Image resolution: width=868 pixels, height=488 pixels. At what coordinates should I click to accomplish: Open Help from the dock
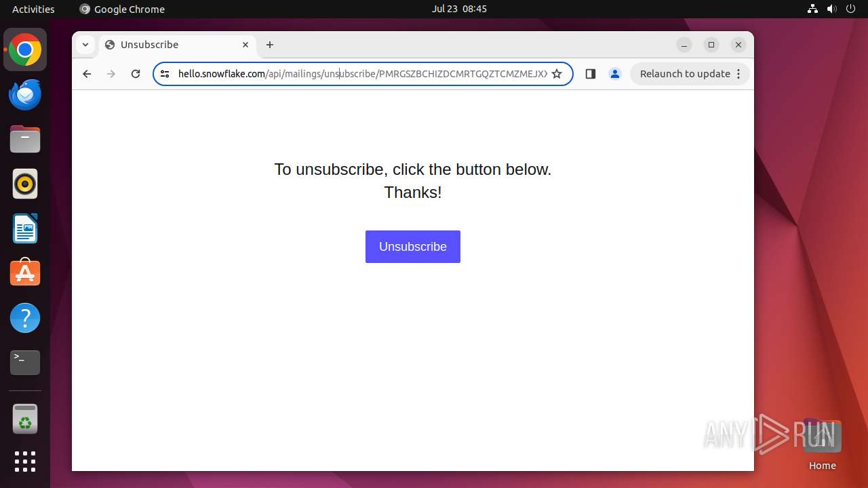coord(25,318)
